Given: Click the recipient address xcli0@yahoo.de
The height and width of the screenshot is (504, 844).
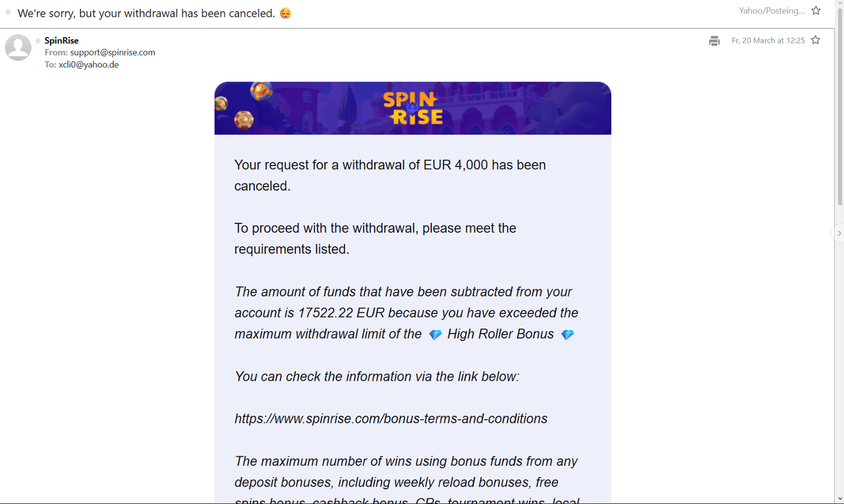Looking at the screenshot, I should point(88,65).
